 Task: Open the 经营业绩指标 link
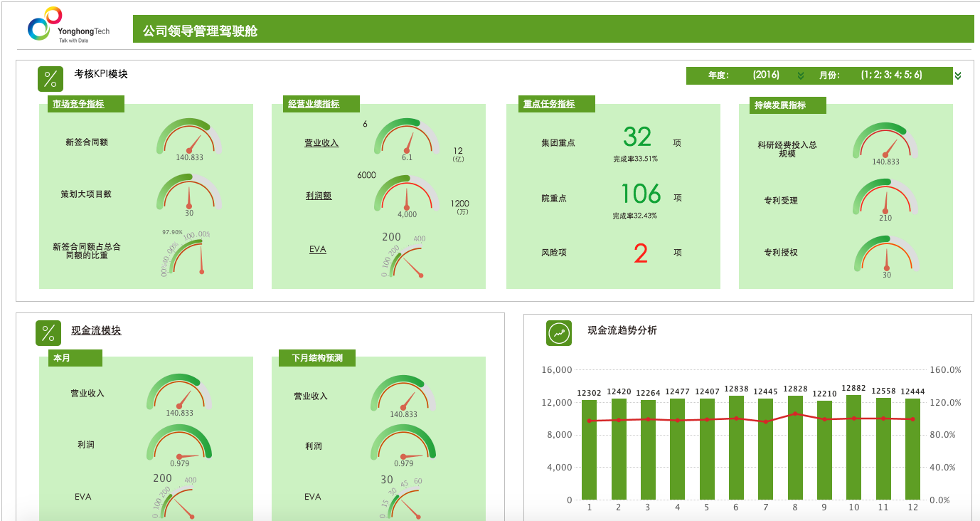click(x=314, y=104)
